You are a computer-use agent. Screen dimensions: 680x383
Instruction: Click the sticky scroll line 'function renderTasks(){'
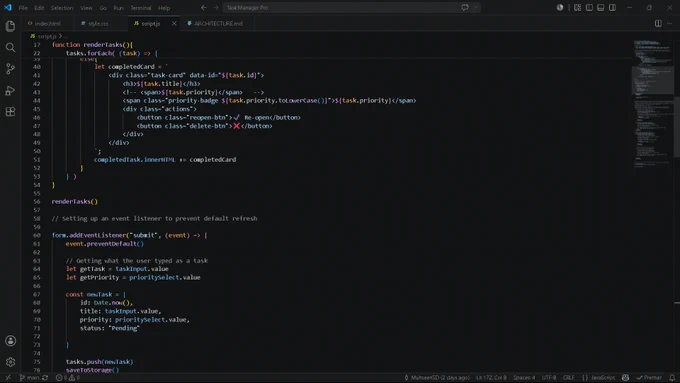(x=92, y=45)
